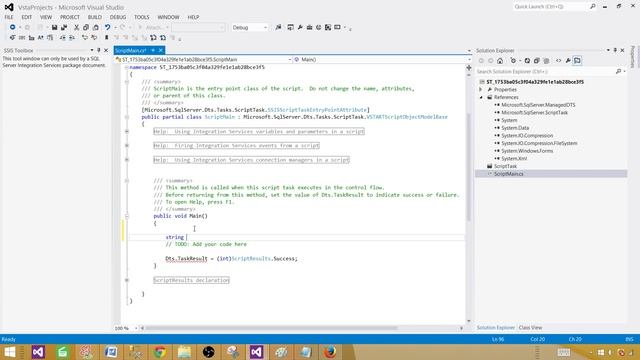Click the Copy toolbar icon
The width and height of the screenshot is (640, 360).
[86, 27]
